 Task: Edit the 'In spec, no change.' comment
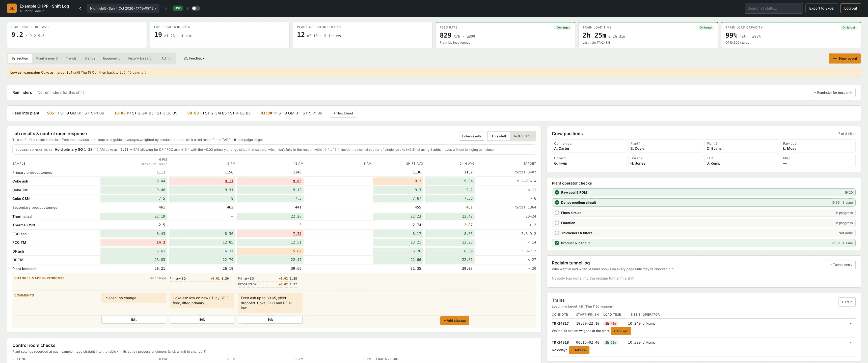134,320
